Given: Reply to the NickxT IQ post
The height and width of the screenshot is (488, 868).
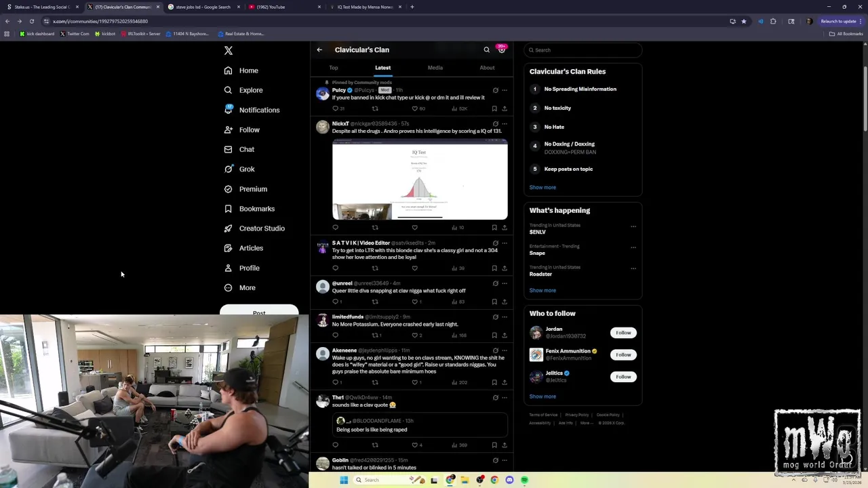Looking at the screenshot, I should (335, 228).
